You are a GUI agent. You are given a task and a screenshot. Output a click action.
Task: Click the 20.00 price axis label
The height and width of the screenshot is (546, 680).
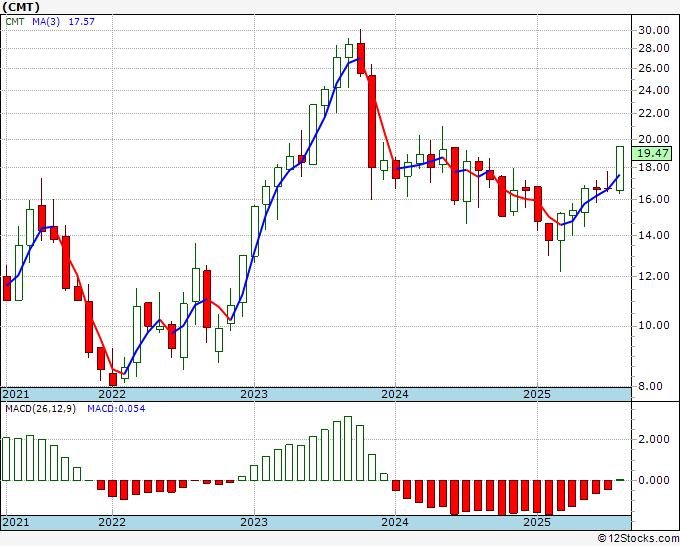point(654,139)
